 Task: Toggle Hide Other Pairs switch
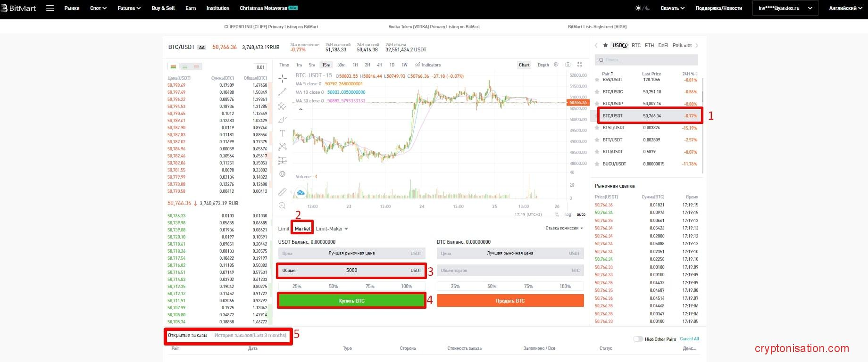pyautogui.click(x=638, y=339)
